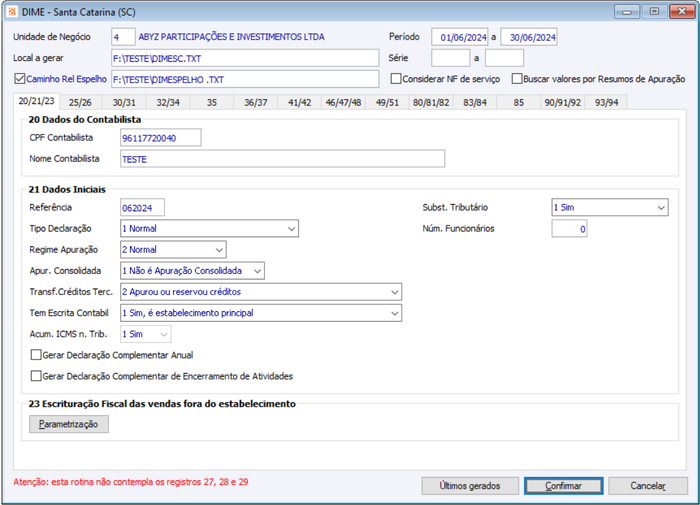The image size is (700, 505).
Task: Open the Tipo Declaração dropdown
Action: [209, 229]
